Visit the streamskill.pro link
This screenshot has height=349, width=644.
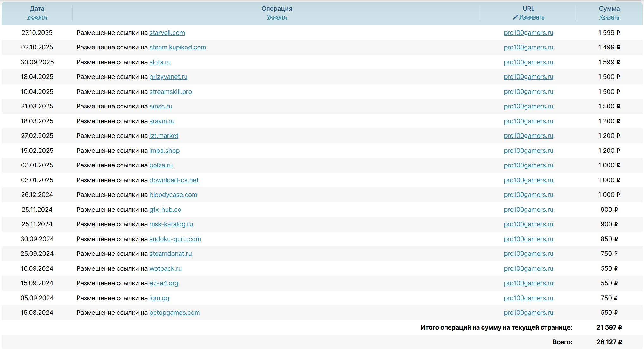click(170, 92)
